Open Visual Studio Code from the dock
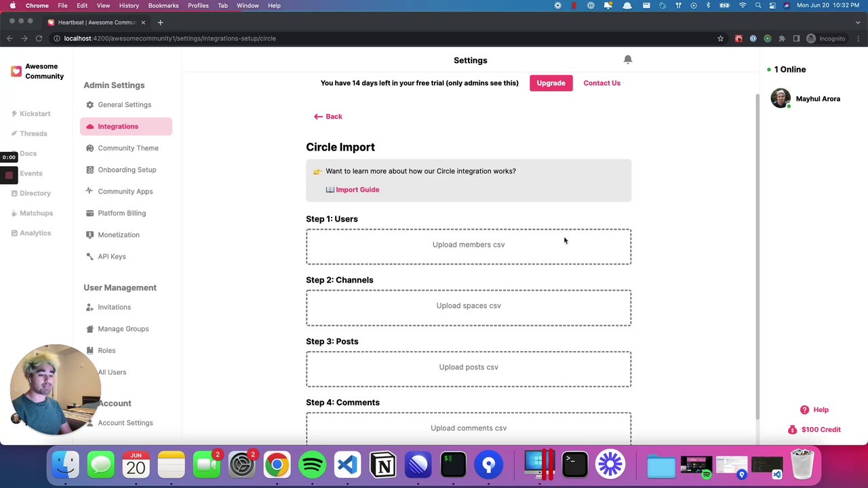868x488 pixels. 347,465
